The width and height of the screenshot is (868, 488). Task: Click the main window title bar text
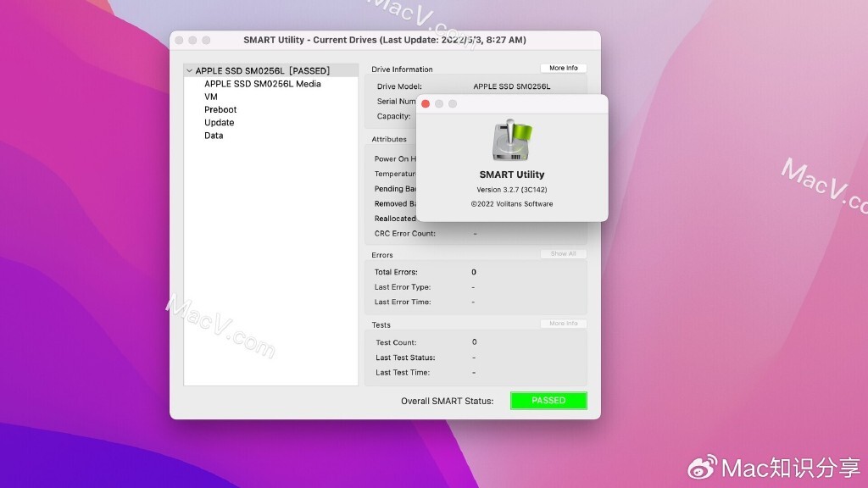click(x=385, y=40)
